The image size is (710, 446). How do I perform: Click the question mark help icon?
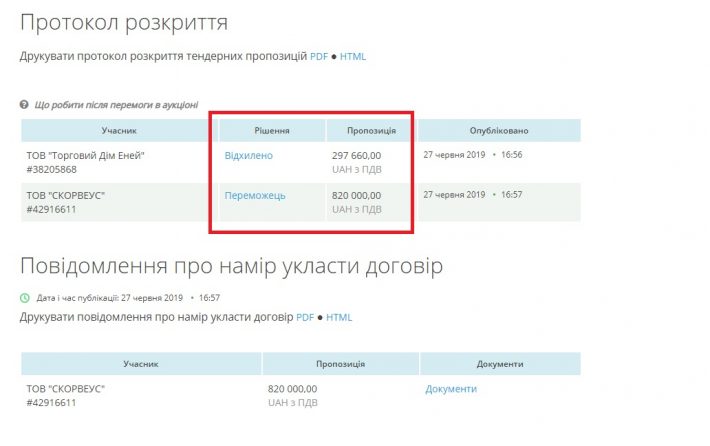pos(24,105)
